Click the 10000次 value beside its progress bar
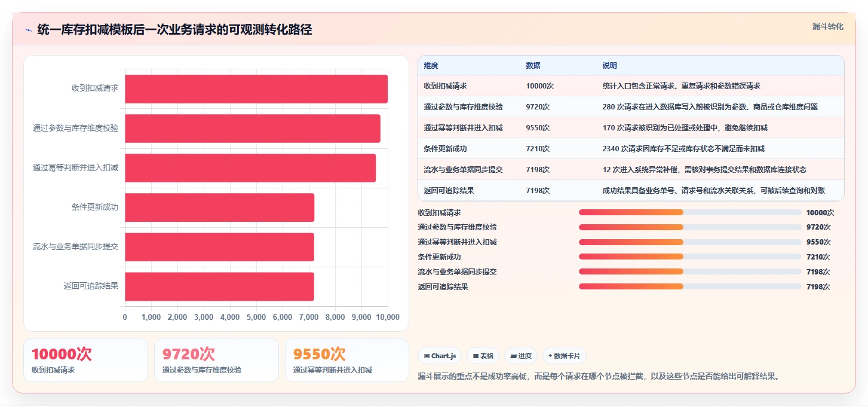This screenshot has width=868, height=406. (x=820, y=212)
